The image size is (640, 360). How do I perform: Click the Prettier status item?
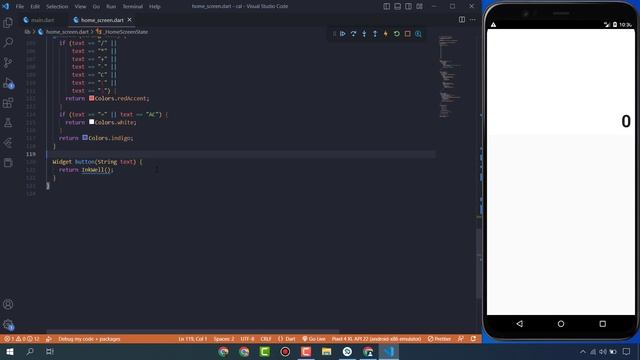(439, 339)
